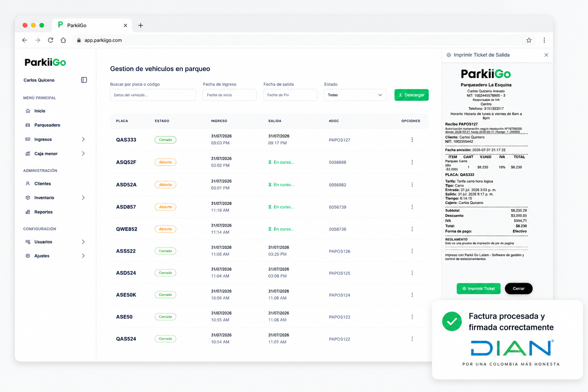Select Clientes in the sidebar
588x392 pixels.
coord(42,184)
